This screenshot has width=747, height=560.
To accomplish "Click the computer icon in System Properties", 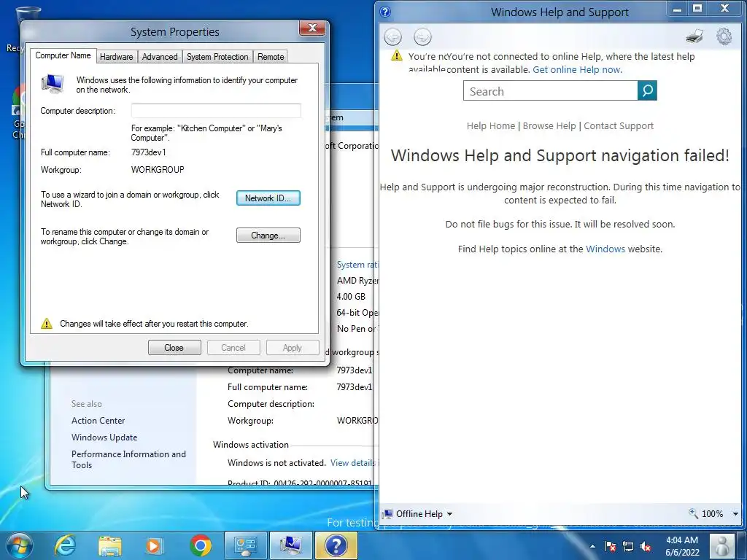I will (x=53, y=83).
